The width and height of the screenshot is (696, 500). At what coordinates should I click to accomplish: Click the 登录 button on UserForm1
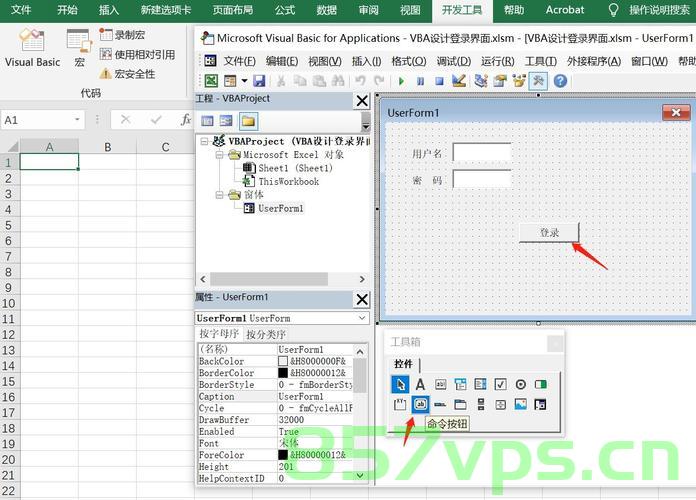pos(549,232)
